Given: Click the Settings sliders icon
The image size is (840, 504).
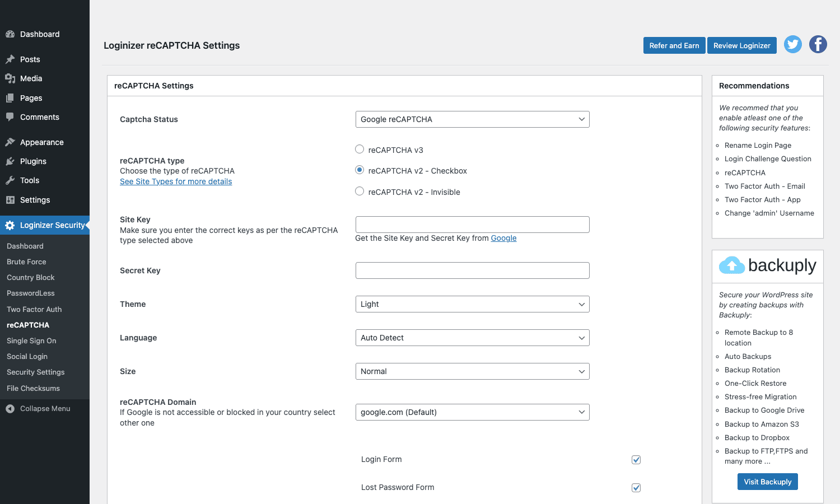Looking at the screenshot, I should (x=10, y=200).
